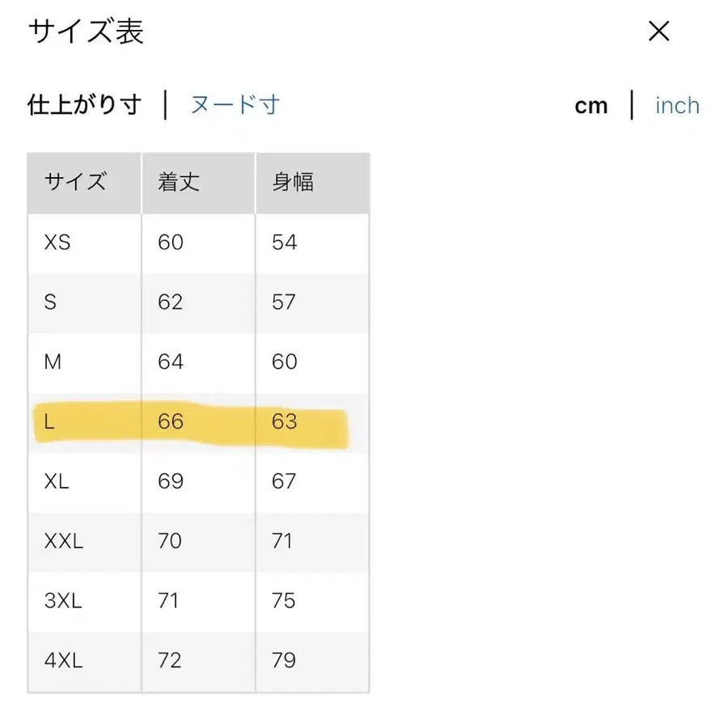Click the highlighted 着丈 value 66
The width and height of the screenshot is (728, 728).
click(170, 421)
